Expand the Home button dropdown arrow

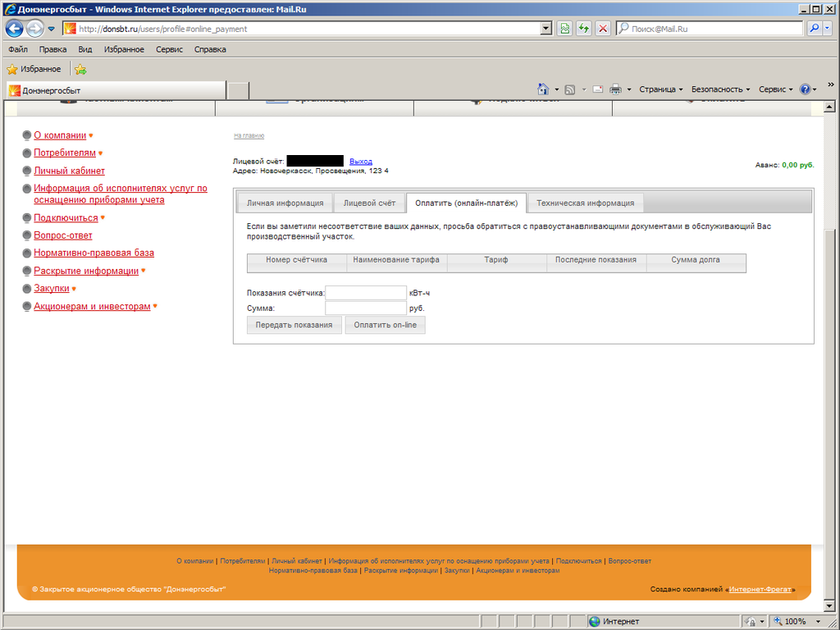[x=557, y=89]
